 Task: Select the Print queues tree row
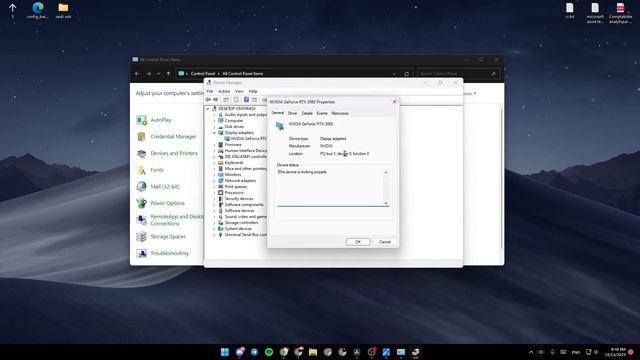[x=236, y=187]
